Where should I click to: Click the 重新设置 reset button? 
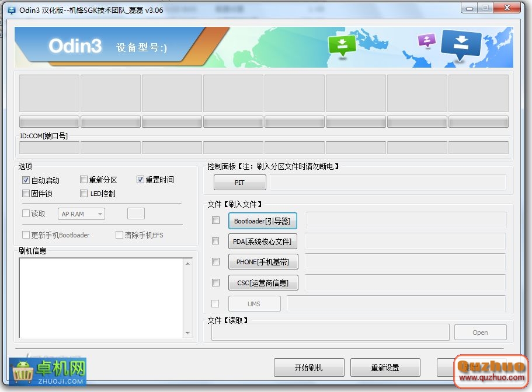coord(385,367)
